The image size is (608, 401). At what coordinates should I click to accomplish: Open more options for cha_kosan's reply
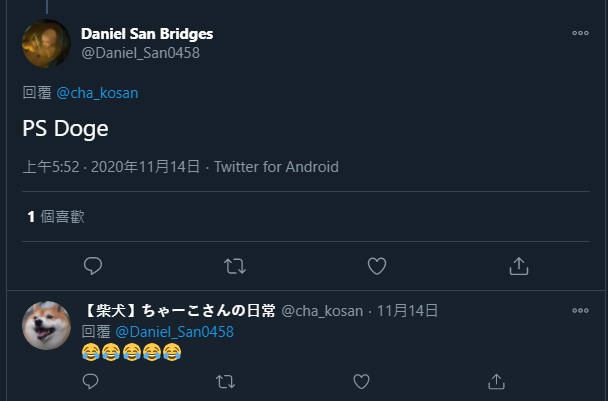(x=580, y=311)
